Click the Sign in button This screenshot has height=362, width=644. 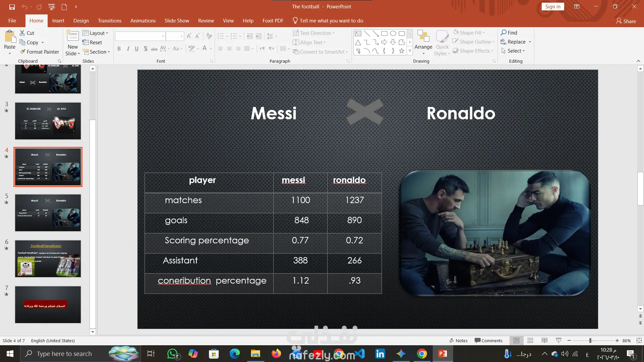(x=552, y=7)
